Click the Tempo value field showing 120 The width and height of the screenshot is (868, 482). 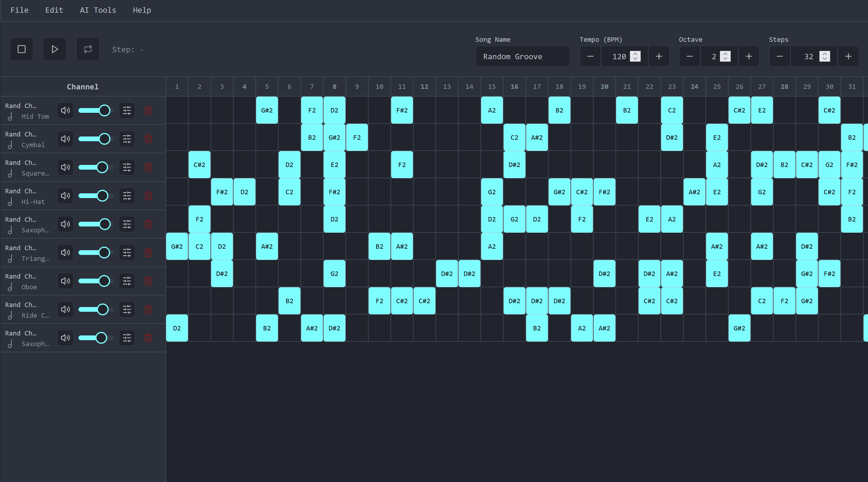pos(624,56)
